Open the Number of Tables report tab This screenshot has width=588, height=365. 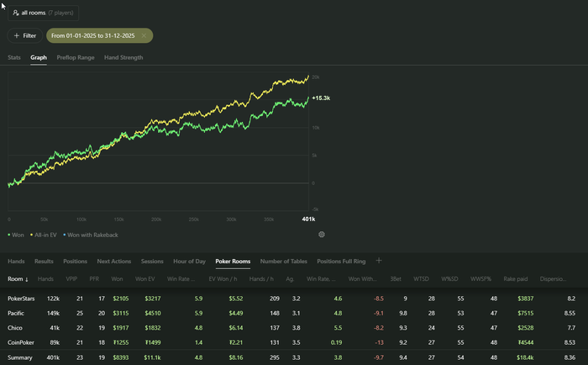[284, 261]
